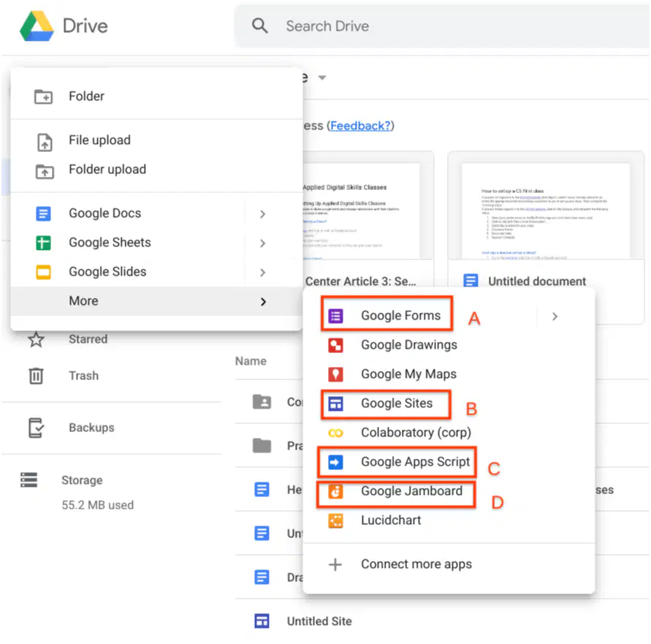Select Google Jamboard from submenu
This screenshot has width=651, height=644.
[449, 491]
